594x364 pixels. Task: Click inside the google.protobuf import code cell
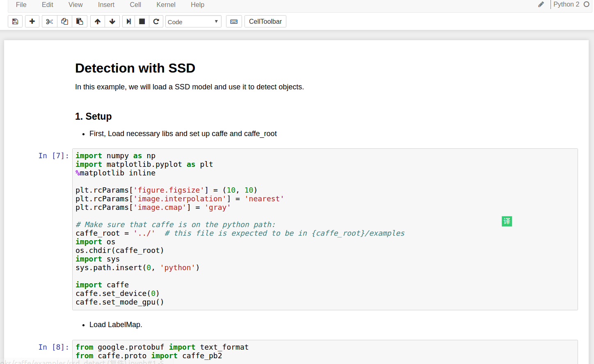pos(325,352)
